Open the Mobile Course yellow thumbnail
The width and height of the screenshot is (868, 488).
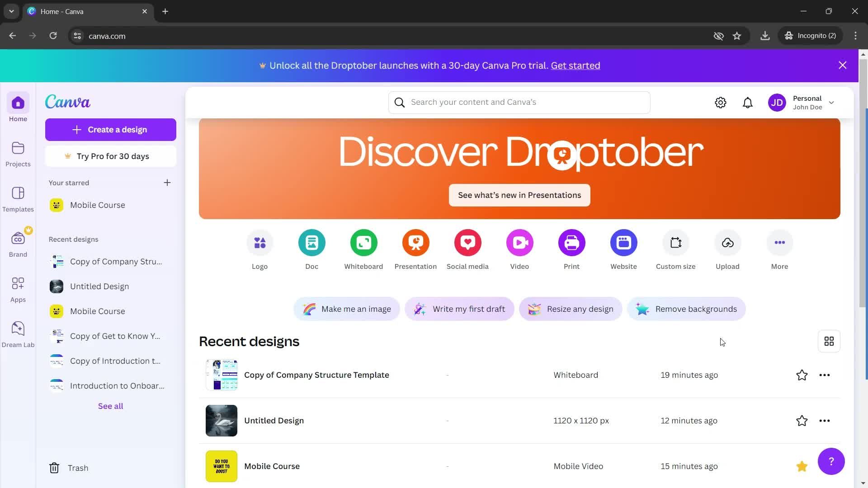[222, 466]
